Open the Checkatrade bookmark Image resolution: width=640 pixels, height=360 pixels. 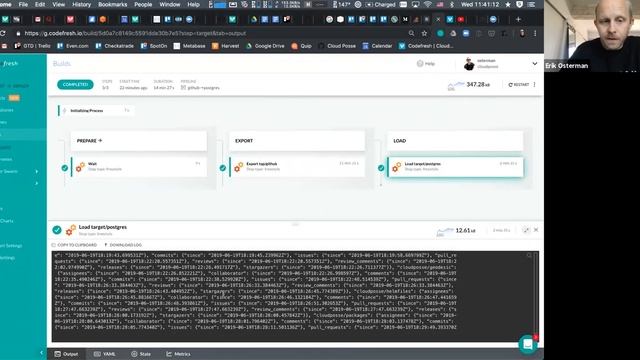(114, 46)
